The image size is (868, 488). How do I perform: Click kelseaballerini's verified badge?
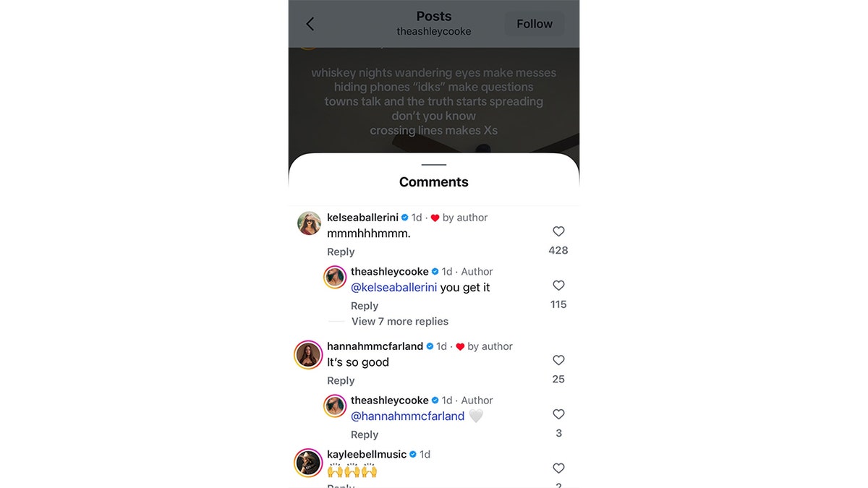point(404,217)
